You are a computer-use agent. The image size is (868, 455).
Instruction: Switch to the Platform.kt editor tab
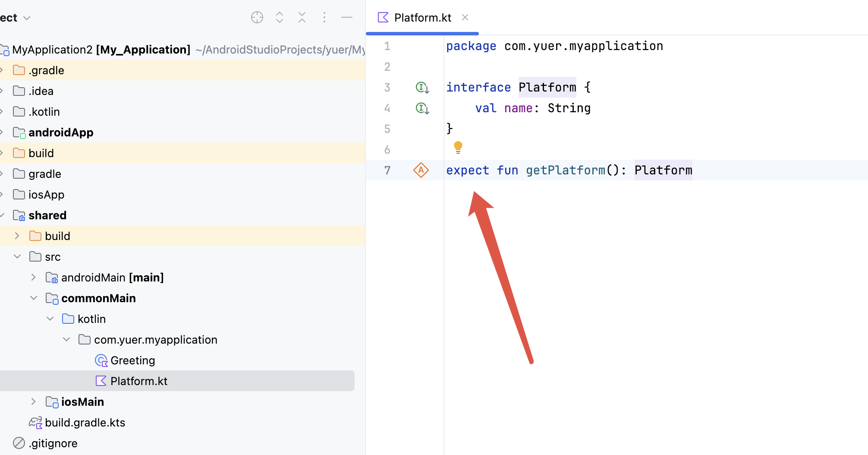[x=422, y=18]
